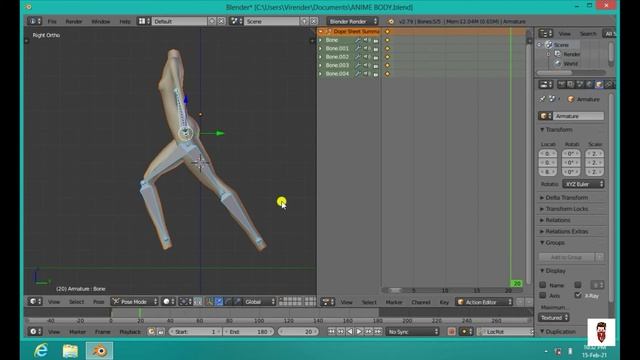Expand the Bone.003 channel row
The width and height of the screenshot is (640, 360).
tap(321, 65)
